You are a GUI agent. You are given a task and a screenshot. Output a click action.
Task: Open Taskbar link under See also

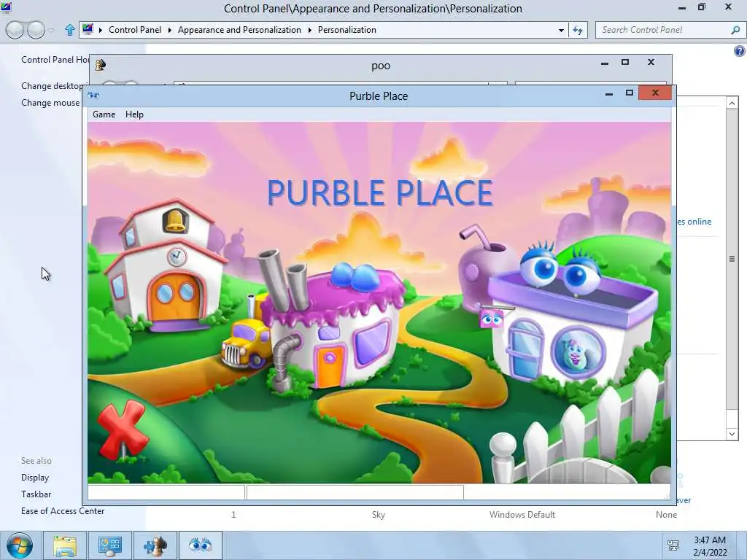tap(36, 494)
